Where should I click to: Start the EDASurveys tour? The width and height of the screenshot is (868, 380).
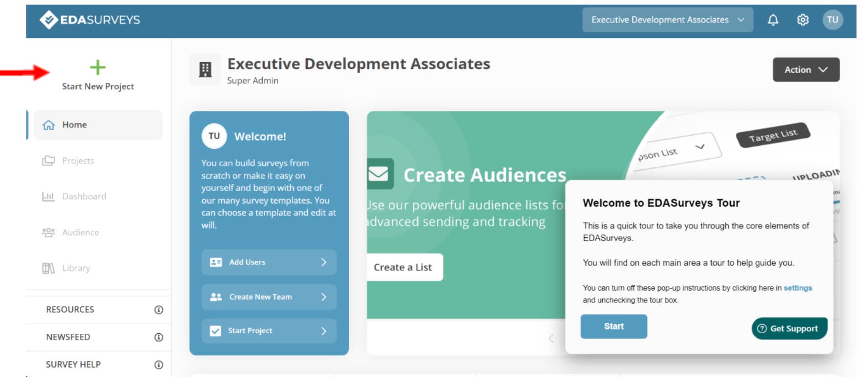pyautogui.click(x=614, y=326)
